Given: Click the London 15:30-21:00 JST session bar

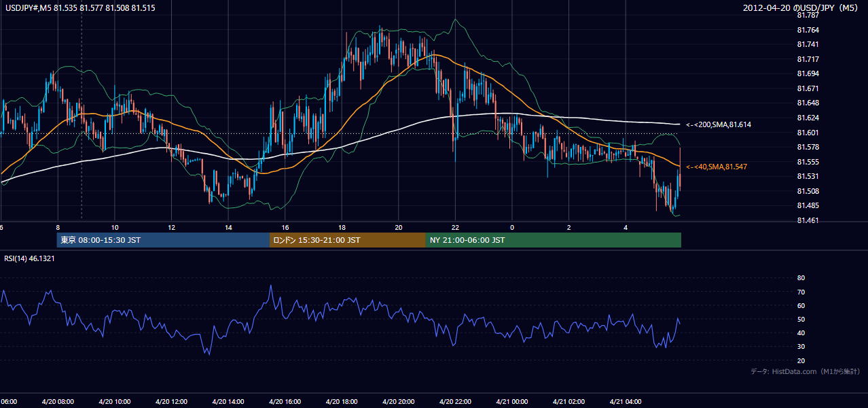Looking at the screenshot, I should (348, 240).
